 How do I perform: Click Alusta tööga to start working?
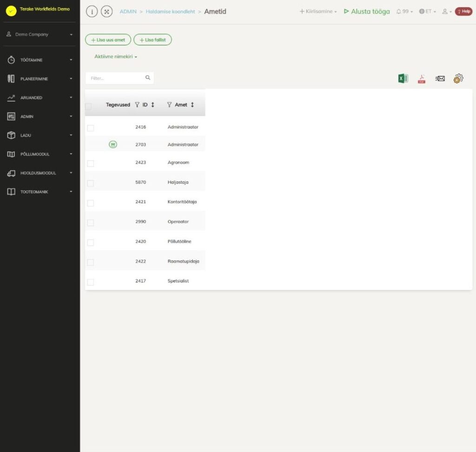pyautogui.click(x=367, y=12)
